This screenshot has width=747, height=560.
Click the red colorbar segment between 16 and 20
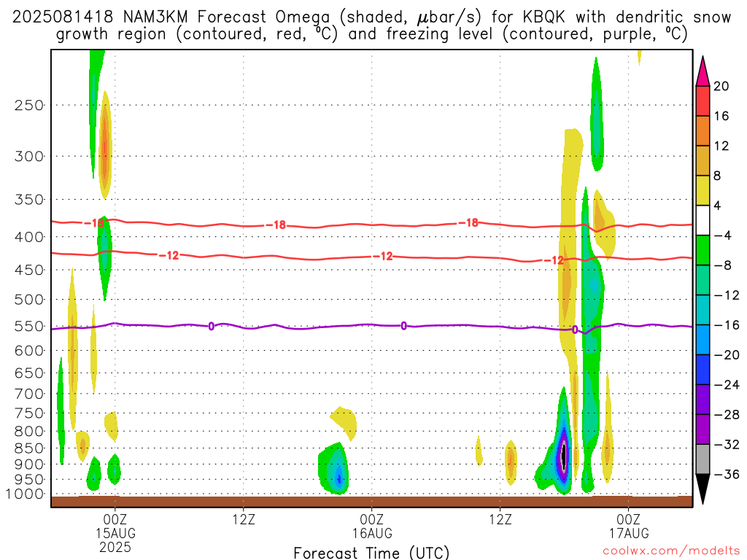(x=703, y=101)
